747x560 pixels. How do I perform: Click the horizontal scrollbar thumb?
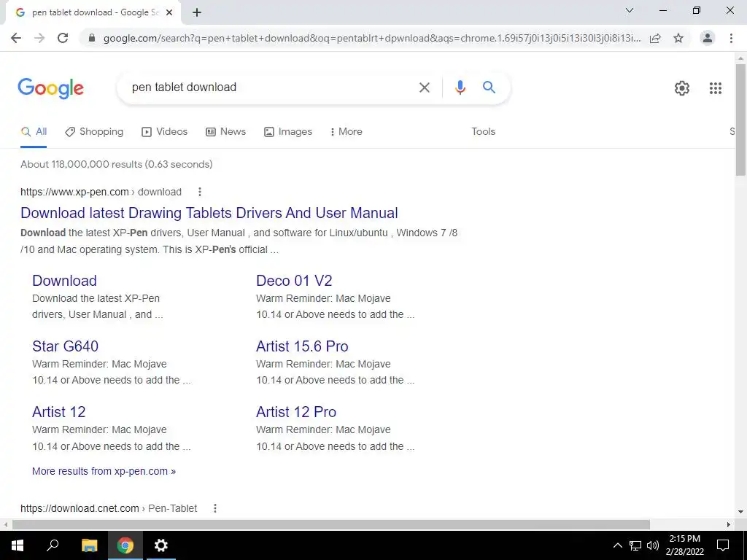[331, 524]
